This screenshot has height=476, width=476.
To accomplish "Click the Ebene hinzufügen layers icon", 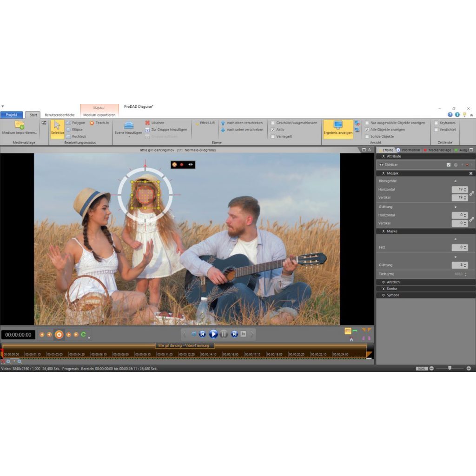I will click(129, 125).
